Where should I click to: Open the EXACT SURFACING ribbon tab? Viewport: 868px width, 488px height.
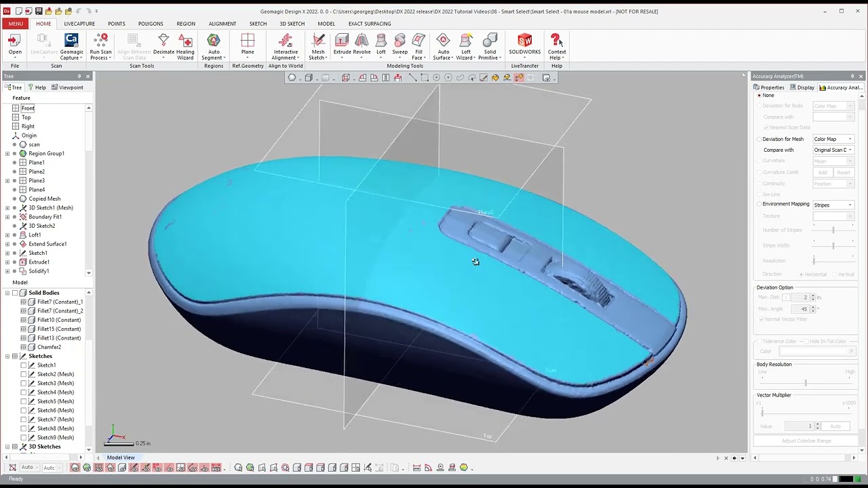point(370,24)
